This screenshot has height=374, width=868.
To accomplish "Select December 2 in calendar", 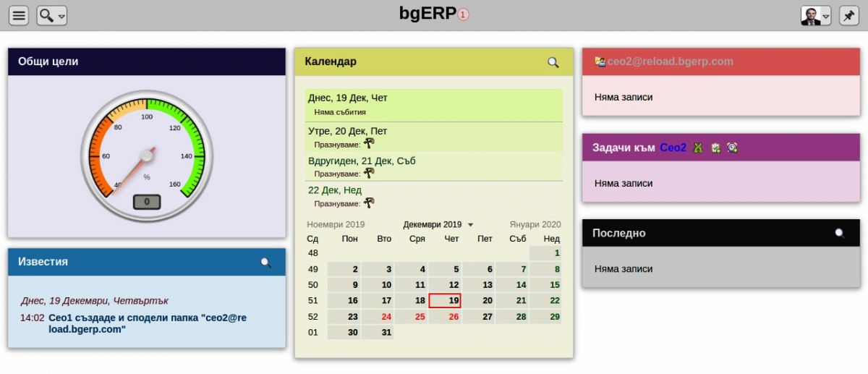I will pos(344,269).
